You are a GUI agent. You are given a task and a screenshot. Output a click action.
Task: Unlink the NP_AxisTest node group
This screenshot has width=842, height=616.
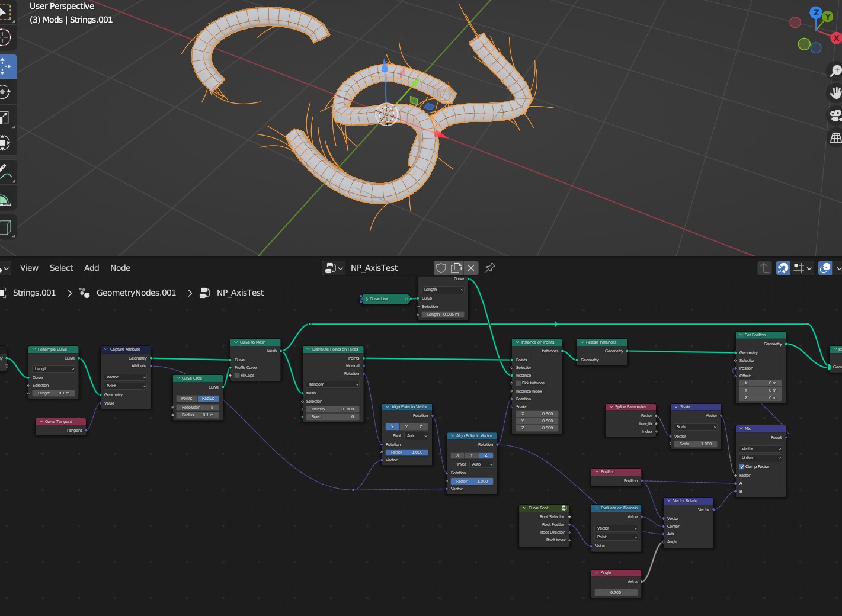pyautogui.click(x=471, y=268)
